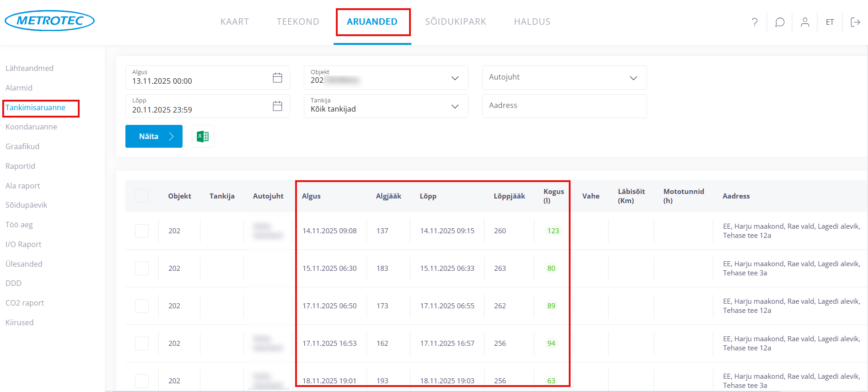Click the logout icon

point(855,22)
